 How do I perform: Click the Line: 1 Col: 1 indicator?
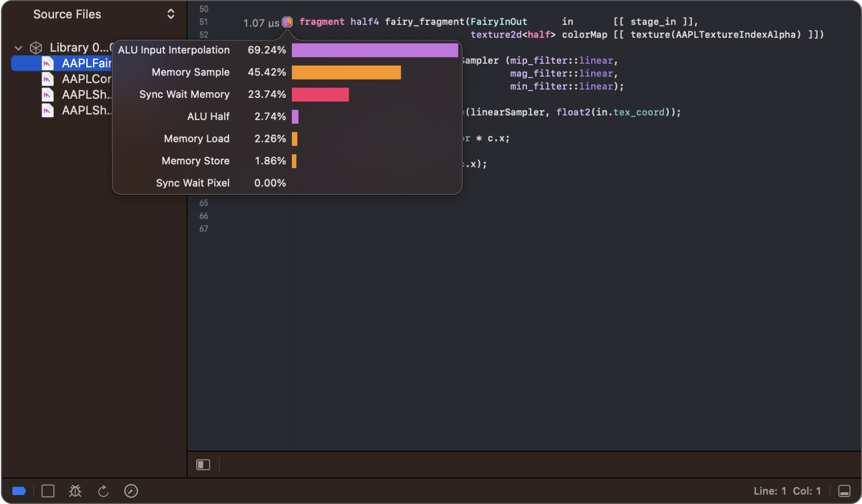pos(788,491)
